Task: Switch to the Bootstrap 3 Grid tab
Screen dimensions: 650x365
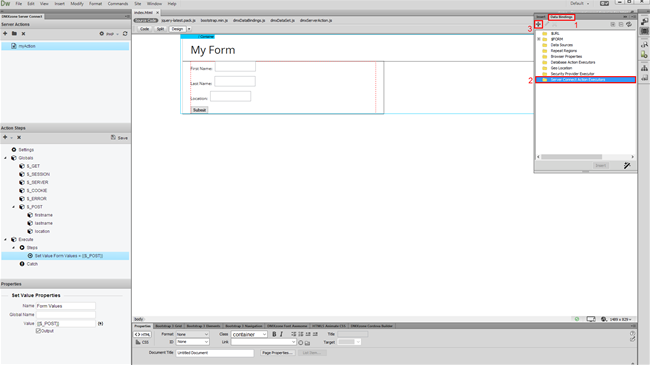Action: (x=169, y=326)
